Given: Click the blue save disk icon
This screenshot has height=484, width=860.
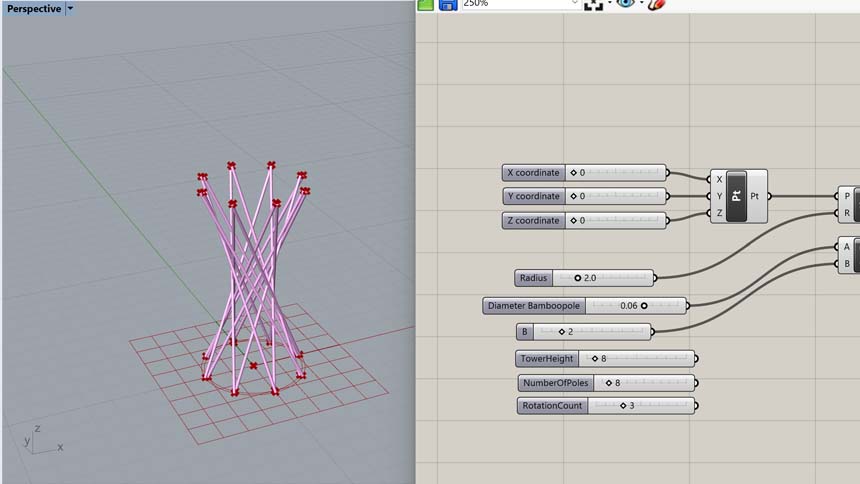Looking at the screenshot, I should pyautogui.click(x=448, y=5).
